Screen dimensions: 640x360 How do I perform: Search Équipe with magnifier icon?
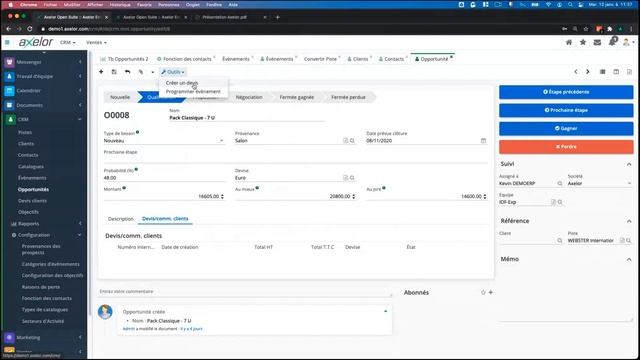click(x=560, y=202)
